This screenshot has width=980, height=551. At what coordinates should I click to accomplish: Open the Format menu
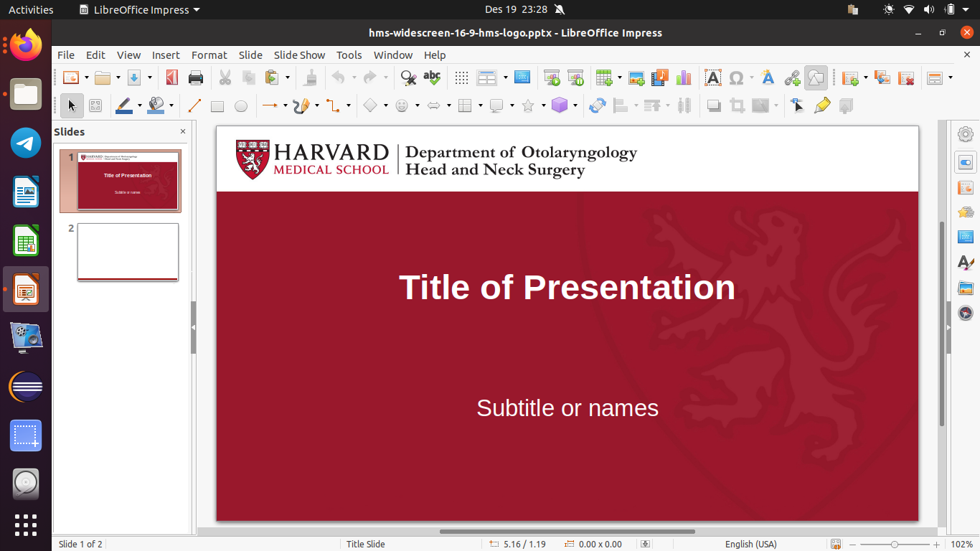209,55
